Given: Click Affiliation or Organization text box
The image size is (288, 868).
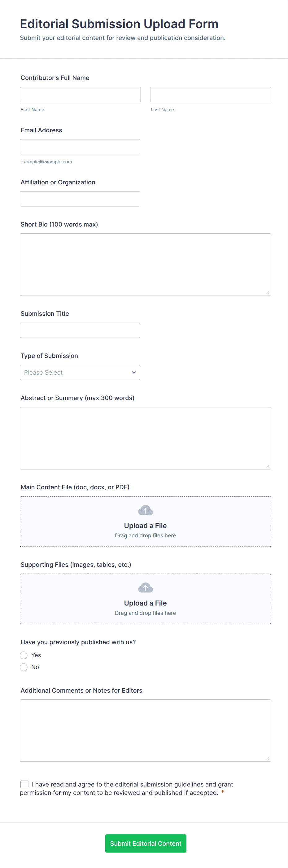Looking at the screenshot, I should pos(80,199).
